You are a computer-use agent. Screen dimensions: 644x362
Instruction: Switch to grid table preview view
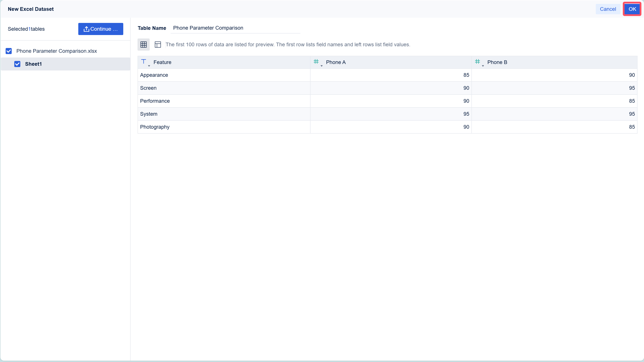pos(144,45)
